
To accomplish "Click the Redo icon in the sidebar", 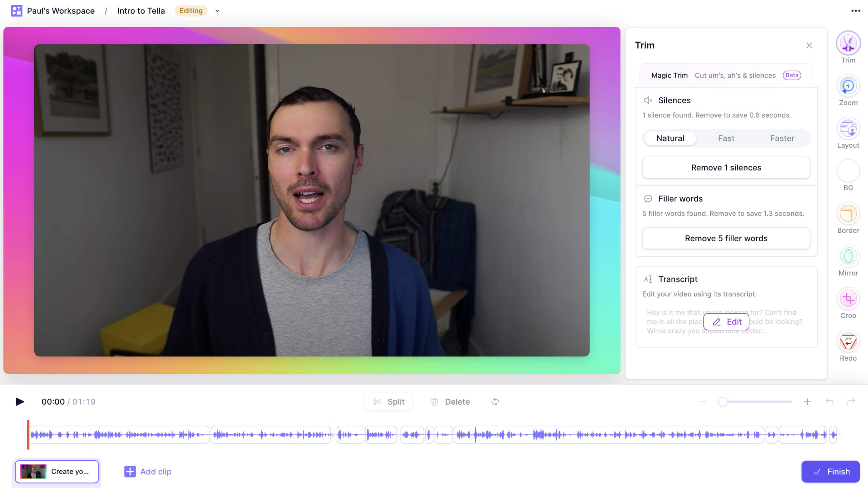I will [848, 344].
